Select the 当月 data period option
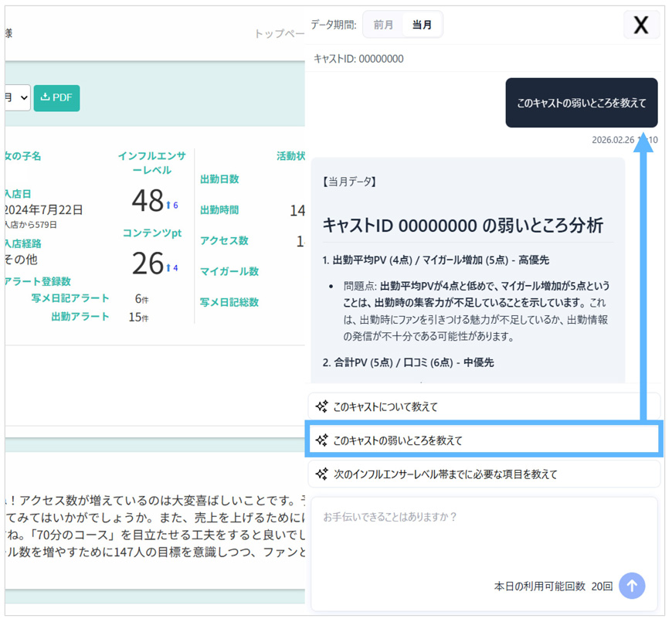The width and height of the screenshot is (672, 622). point(422,25)
